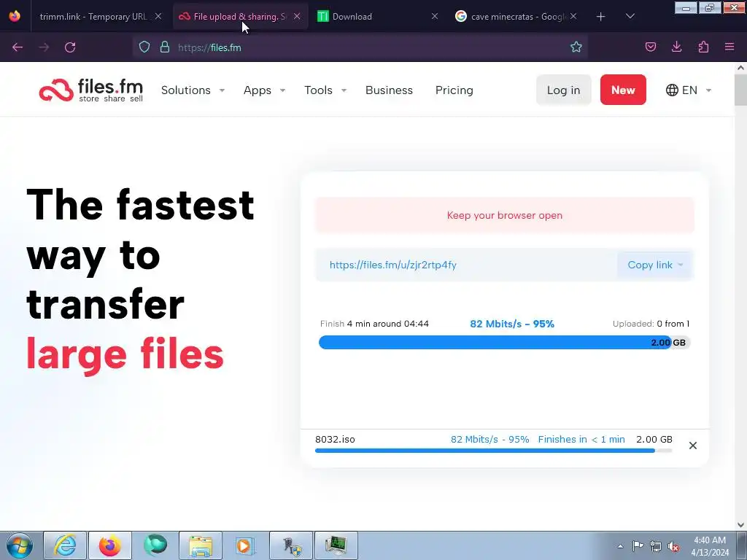Click the Log in button
Image resolution: width=747 pixels, height=560 pixels.
click(x=564, y=90)
